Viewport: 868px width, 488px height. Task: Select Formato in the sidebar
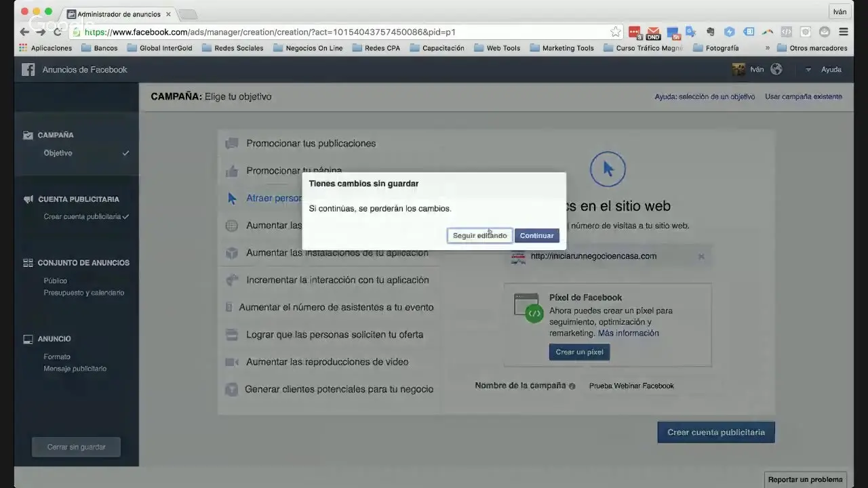coord(57,357)
